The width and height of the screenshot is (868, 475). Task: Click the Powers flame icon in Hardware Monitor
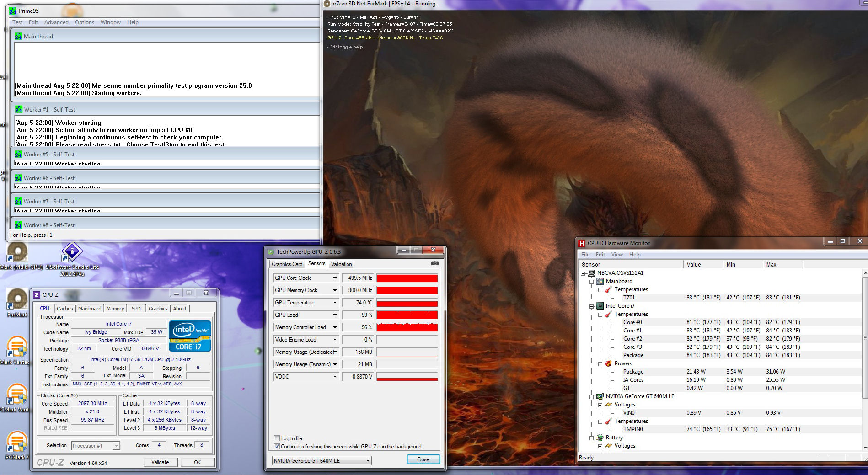tap(608, 363)
